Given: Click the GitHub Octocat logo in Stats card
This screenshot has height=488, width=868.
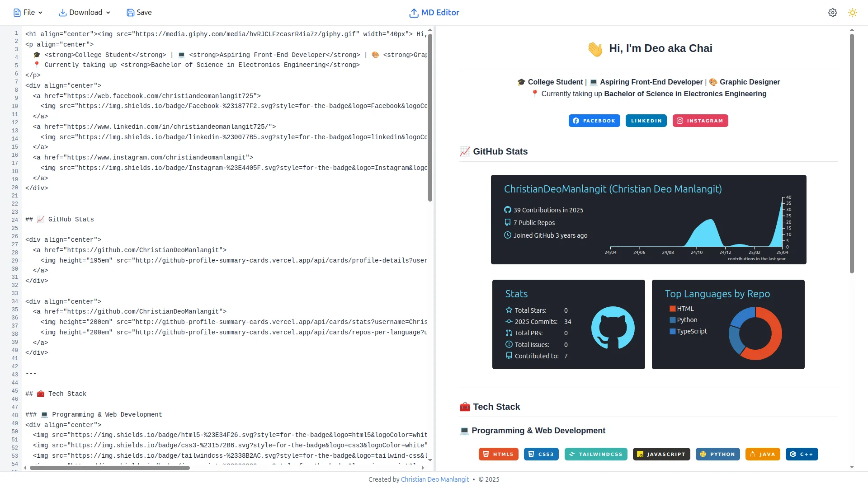Looking at the screenshot, I should point(613,328).
